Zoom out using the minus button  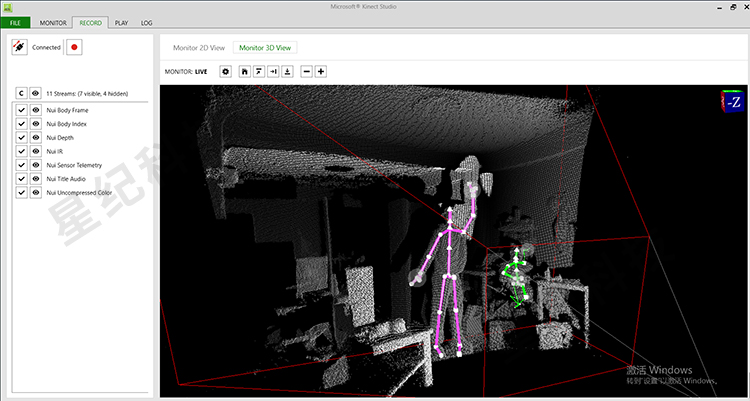click(x=306, y=71)
